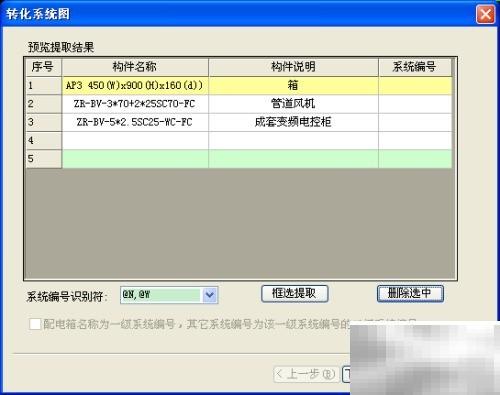Select the 成套变频电控柜 description cell
The width and height of the screenshot is (500, 395).
[x=293, y=122]
